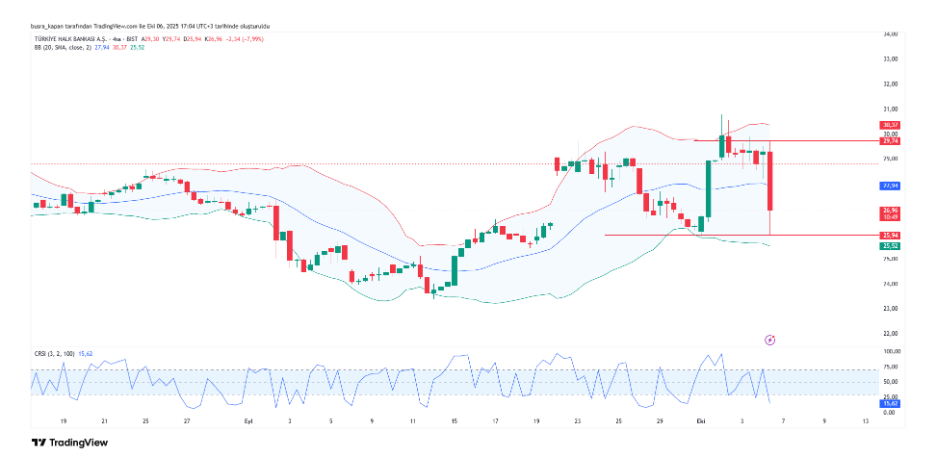Click the blue 27,94 basis price tag
Viewport: 931px width, 467px height.
point(888,186)
